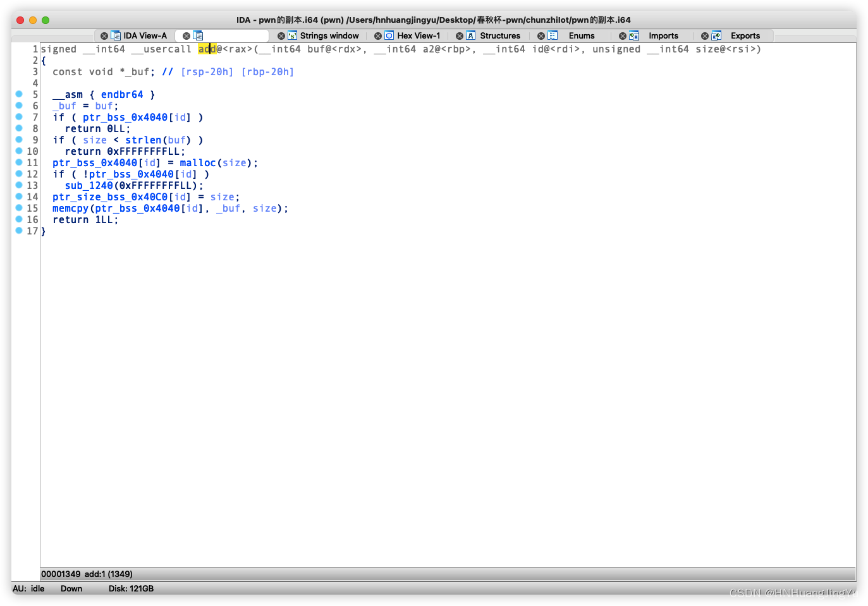The image size is (868, 606).
Task: Click the Exports tab icon
Action: (716, 36)
